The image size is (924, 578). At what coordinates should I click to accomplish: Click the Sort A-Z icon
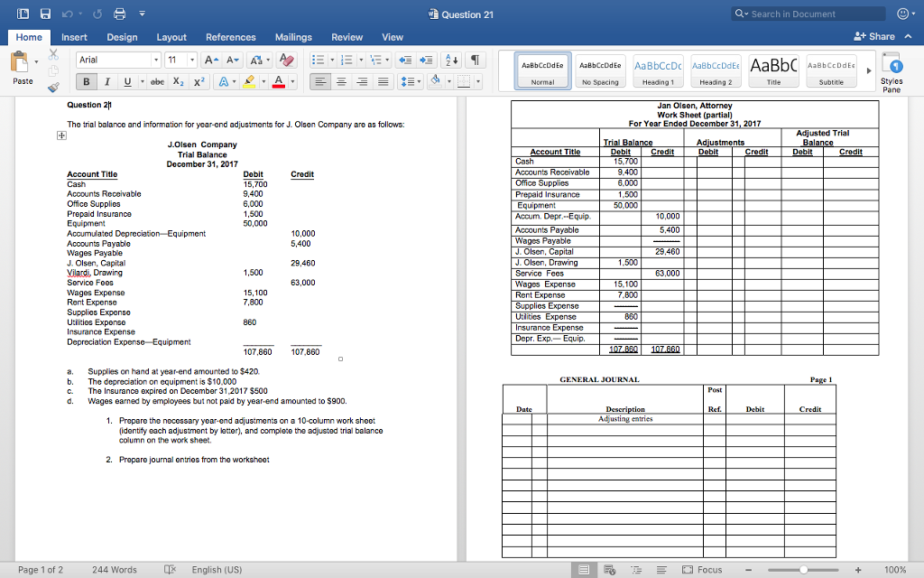coord(451,61)
